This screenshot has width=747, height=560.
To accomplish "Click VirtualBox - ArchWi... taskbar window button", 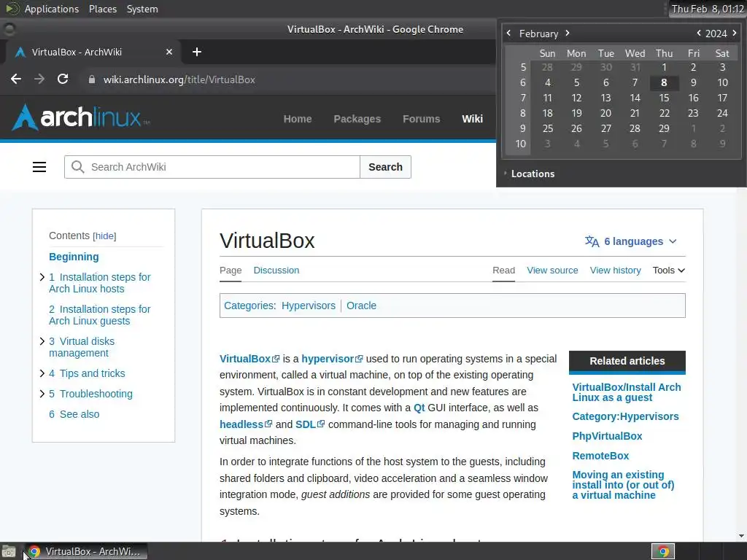I will (x=85, y=552).
